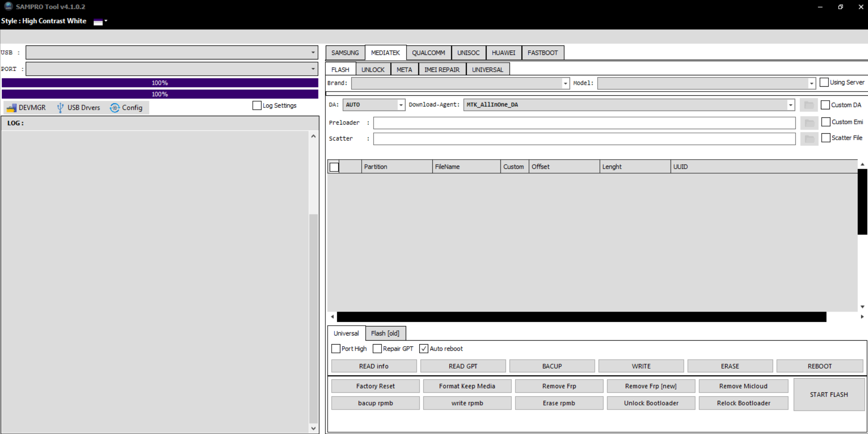Select the FLASH sub-tab
This screenshot has height=434, width=868.
click(340, 69)
